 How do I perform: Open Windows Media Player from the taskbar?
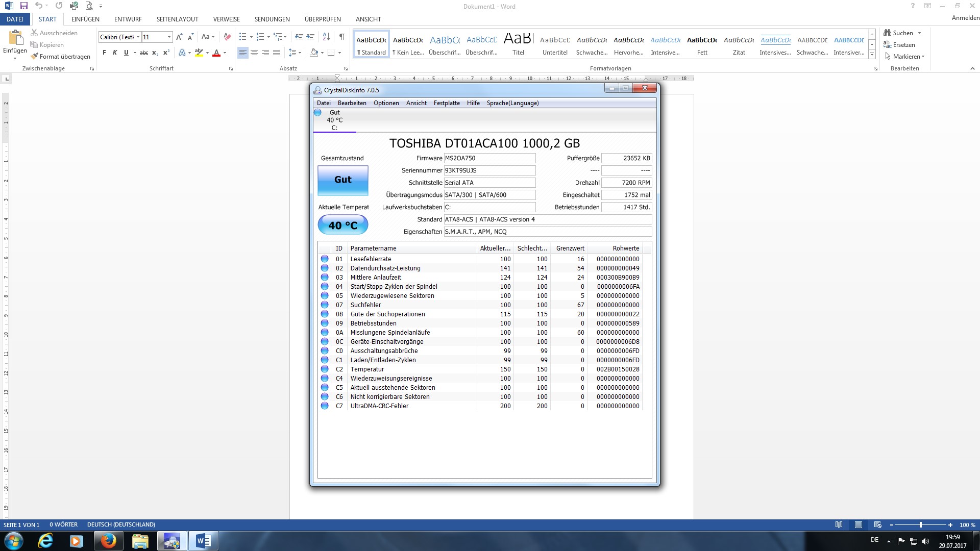click(77, 541)
